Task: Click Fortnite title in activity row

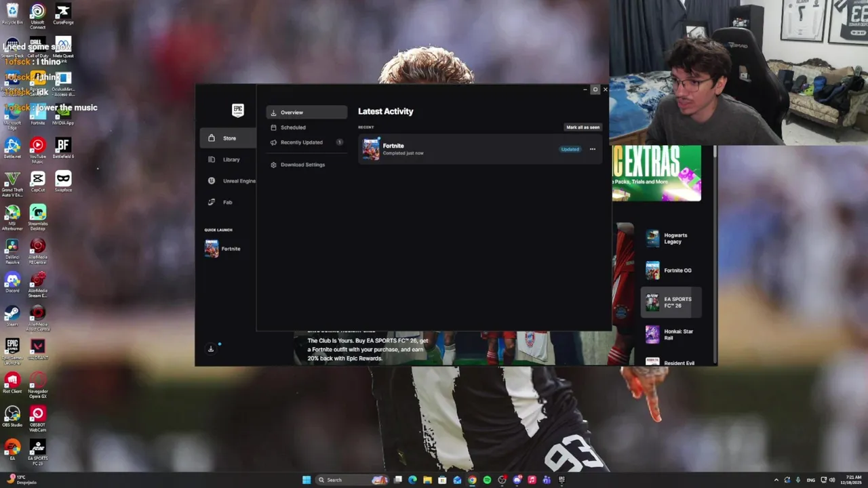Action: pos(393,146)
